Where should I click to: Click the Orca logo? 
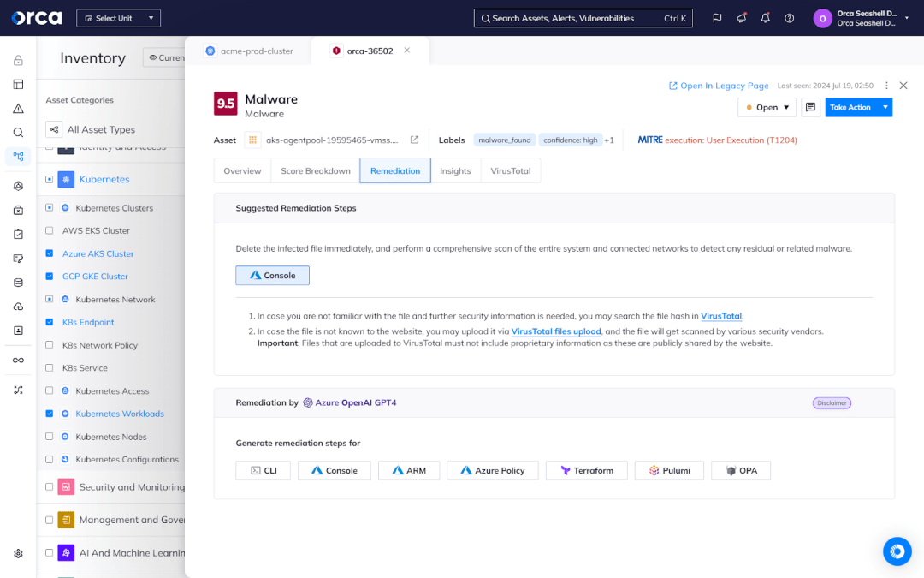pos(37,18)
